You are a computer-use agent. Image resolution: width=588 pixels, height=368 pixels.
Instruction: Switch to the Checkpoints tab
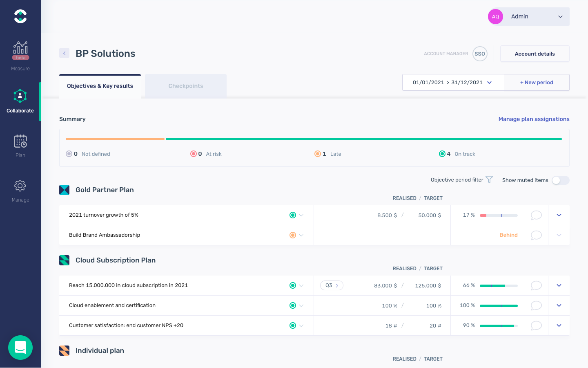pos(186,86)
